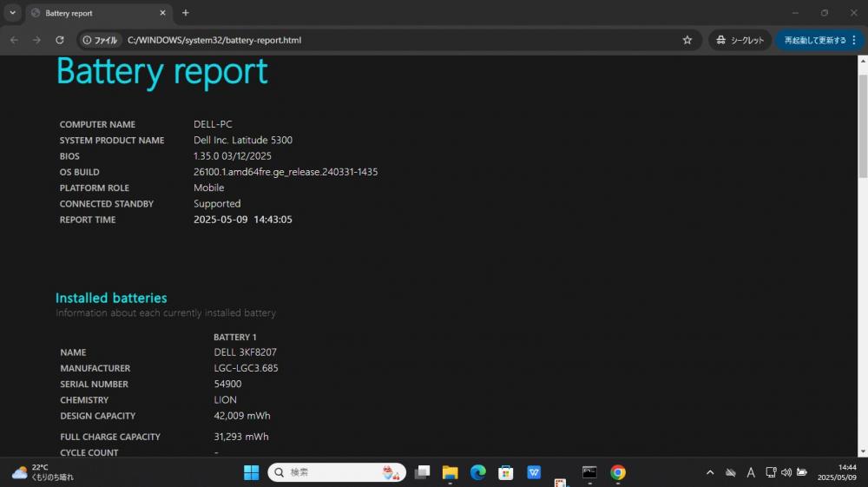Open the weather widget showing 22°C
The height and width of the screenshot is (487, 868).
point(42,472)
